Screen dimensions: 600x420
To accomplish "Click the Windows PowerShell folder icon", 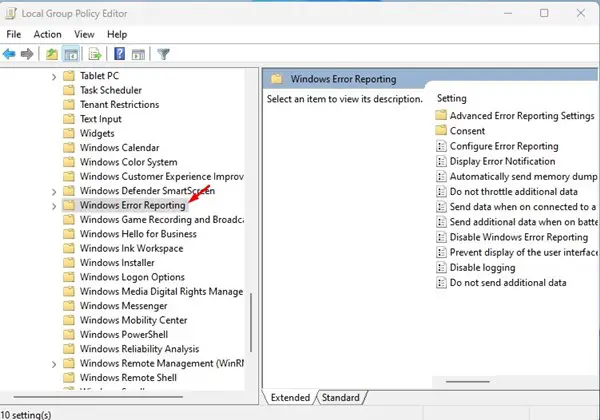I will point(69,335).
